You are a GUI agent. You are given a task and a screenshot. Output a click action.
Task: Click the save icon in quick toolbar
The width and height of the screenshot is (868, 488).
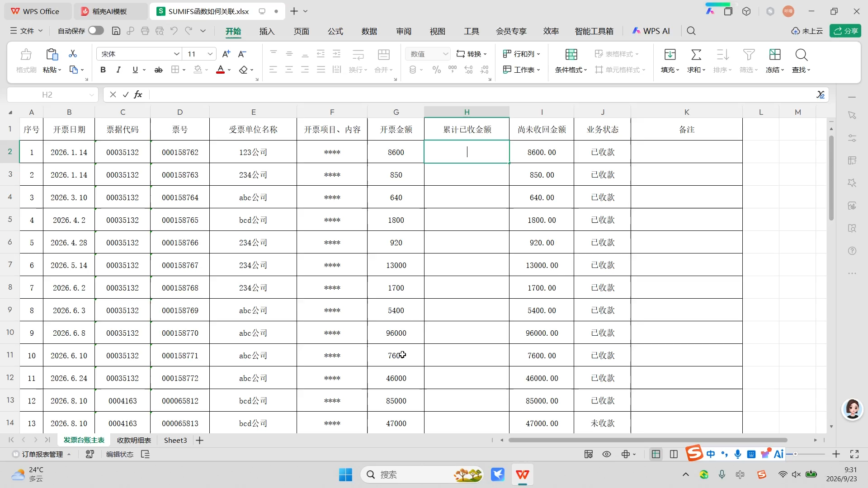pos(116,31)
